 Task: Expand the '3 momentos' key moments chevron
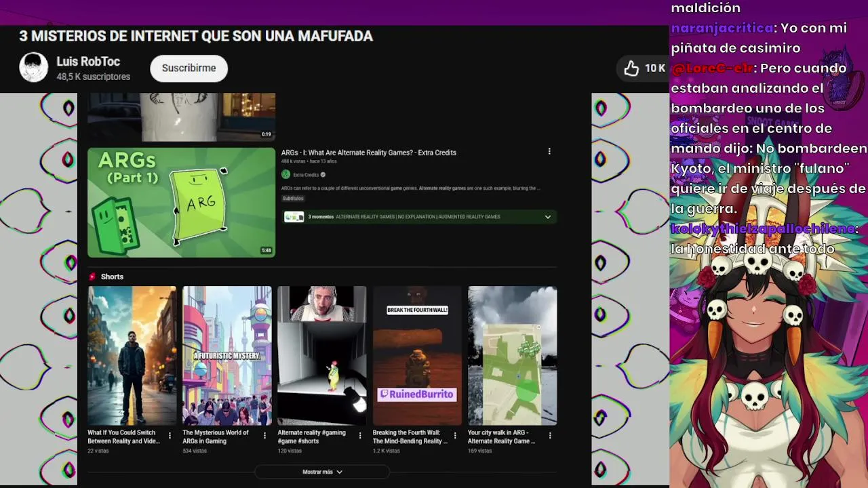(548, 217)
